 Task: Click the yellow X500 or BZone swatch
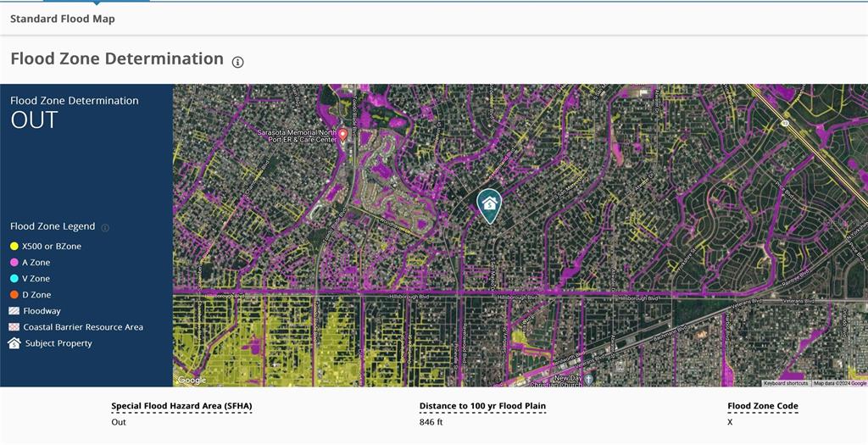point(14,247)
